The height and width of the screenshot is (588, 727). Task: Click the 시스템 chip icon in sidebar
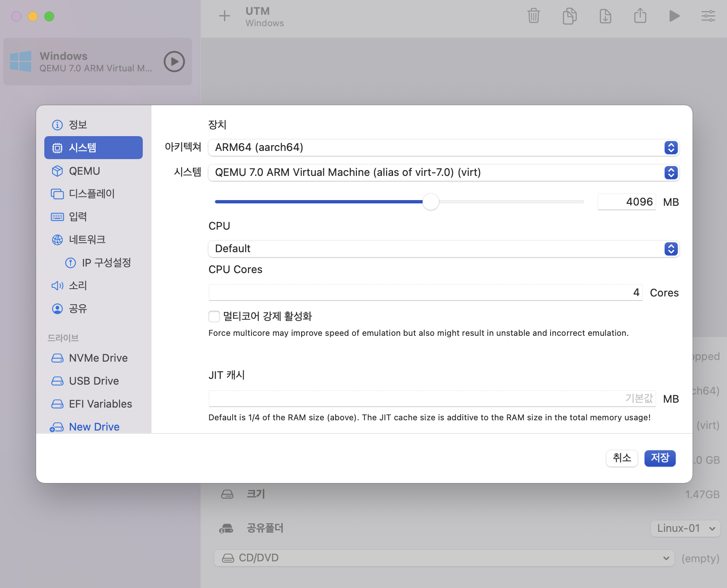tap(57, 148)
